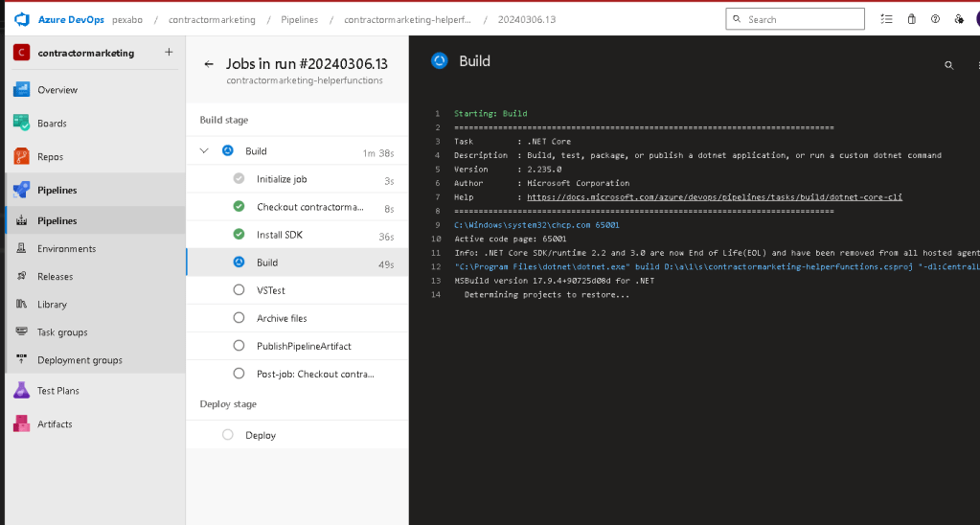Image resolution: width=980 pixels, height=525 pixels.
Task: Go to the Environments icon
Action: [x=21, y=248]
